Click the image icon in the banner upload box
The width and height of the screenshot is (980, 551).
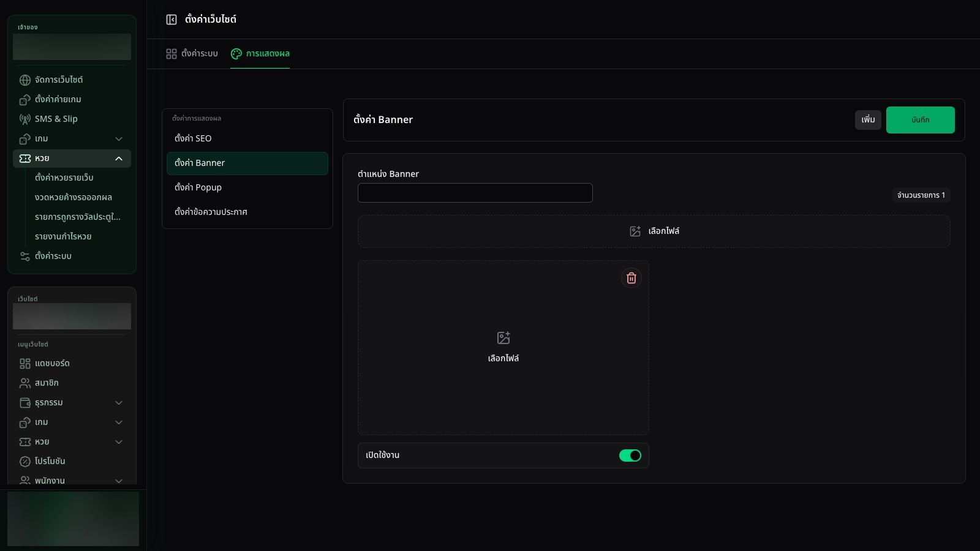click(x=503, y=338)
